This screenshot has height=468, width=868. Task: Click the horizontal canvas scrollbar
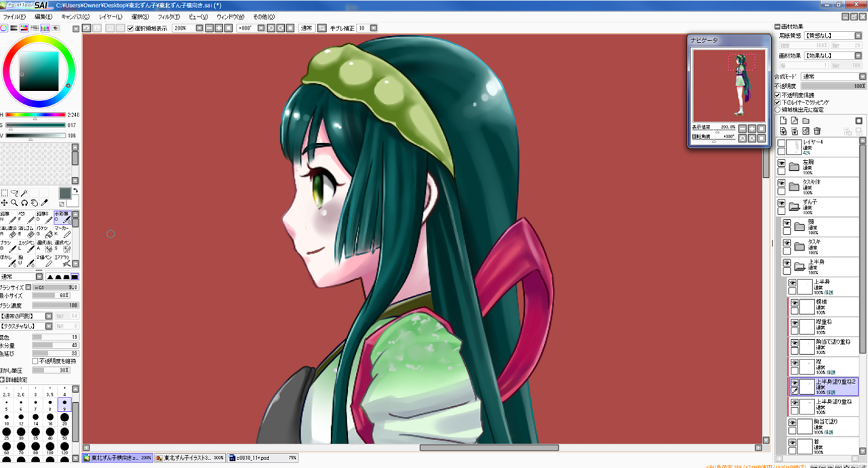click(x=489, y=448)
